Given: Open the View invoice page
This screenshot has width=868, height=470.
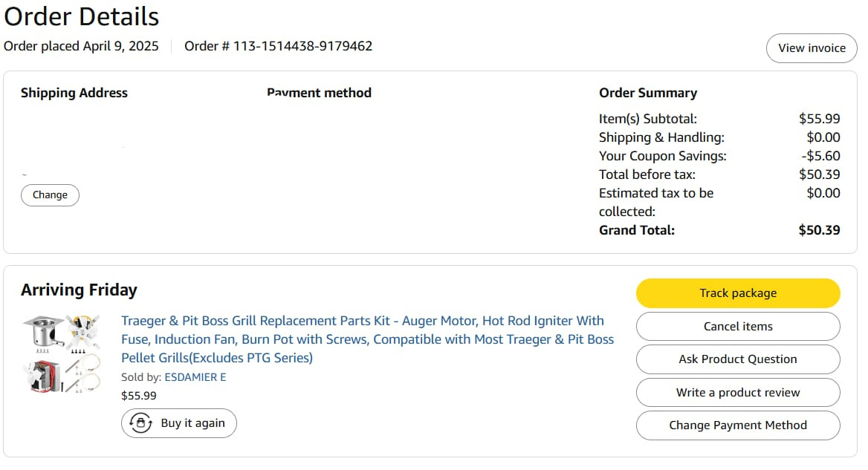Looking at the screenshot, I should pyautogui.click(x=812, y=48).
